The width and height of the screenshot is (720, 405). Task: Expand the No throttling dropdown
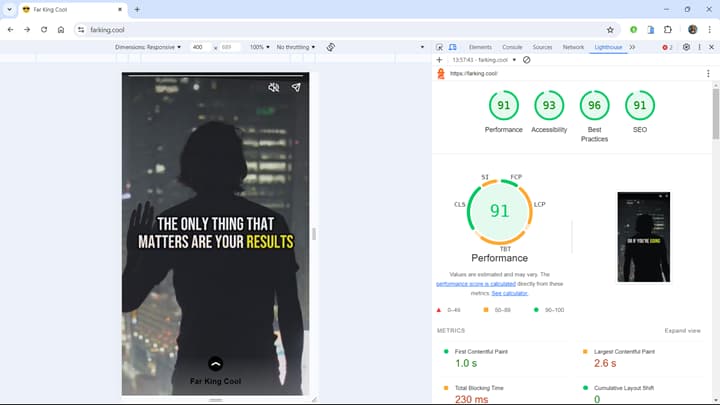click(296, 47)
